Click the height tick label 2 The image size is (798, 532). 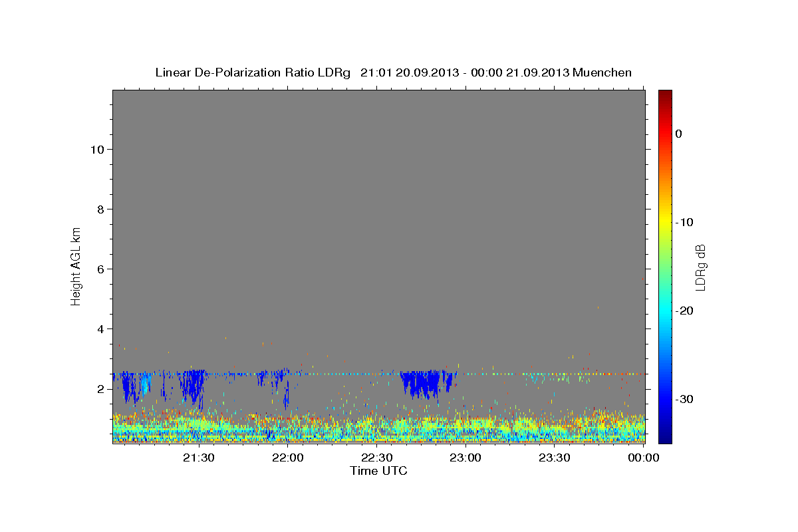click(x=101, y=388)
